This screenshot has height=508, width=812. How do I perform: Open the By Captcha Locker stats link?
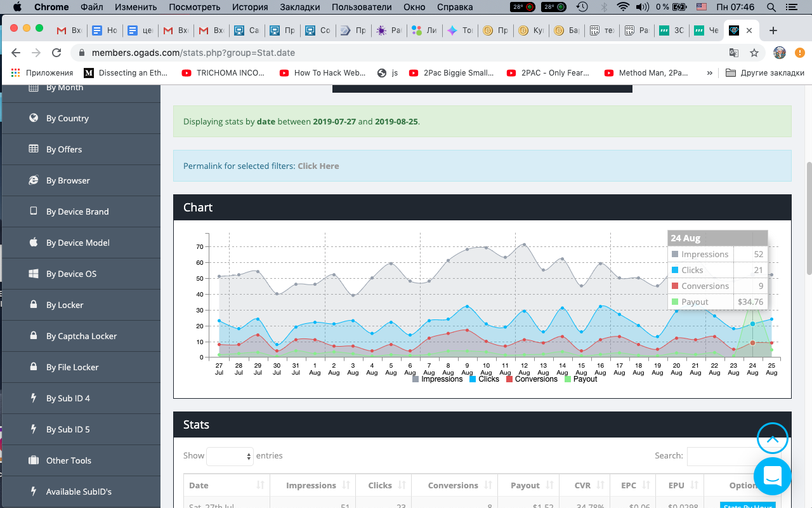81,336
